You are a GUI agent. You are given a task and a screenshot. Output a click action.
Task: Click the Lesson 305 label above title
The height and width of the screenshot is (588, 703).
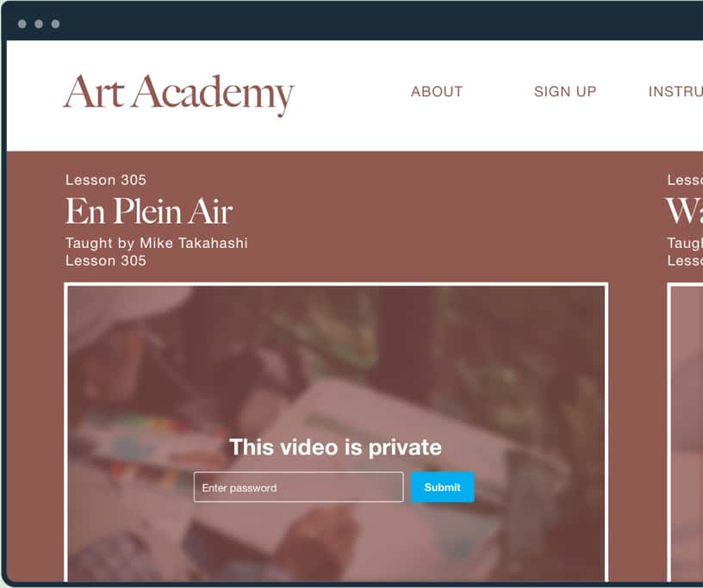click(x=106, y=180)
